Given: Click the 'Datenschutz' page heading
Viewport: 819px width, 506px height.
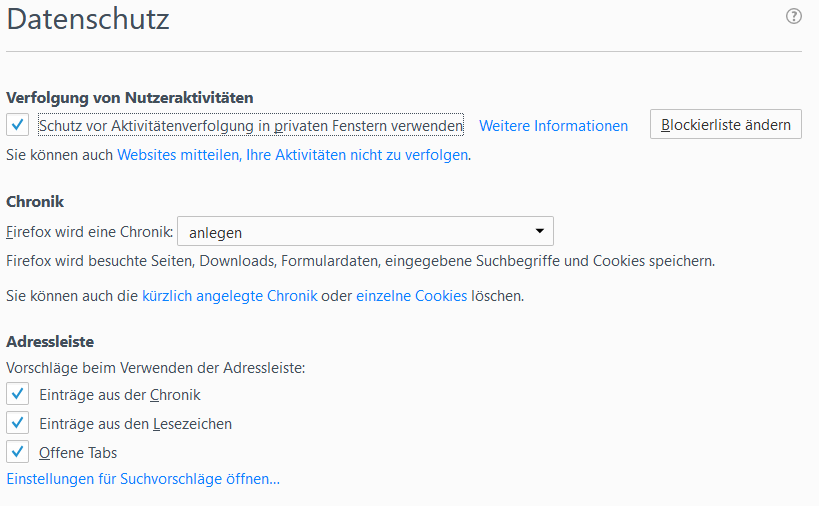Looking at the screenshot, I should tap(88, 18).
